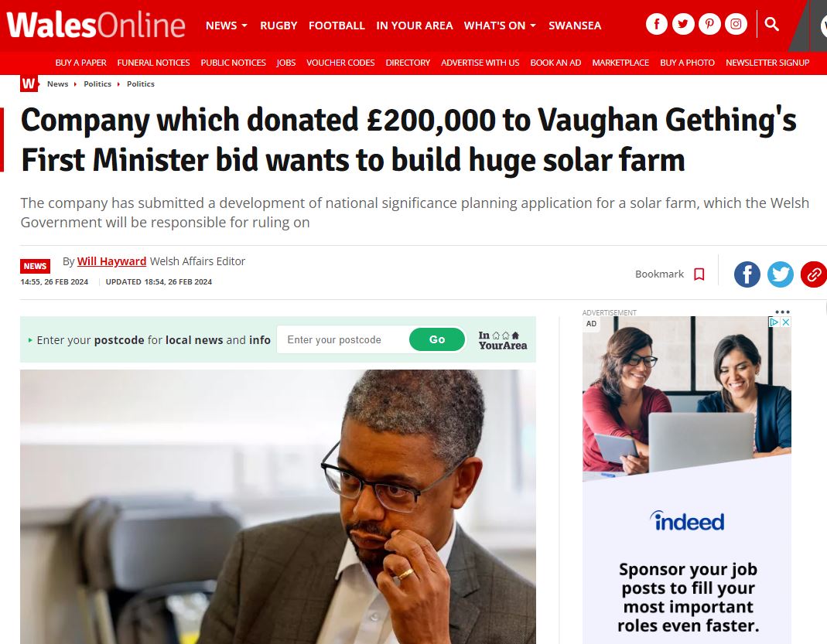This screenshot has height=644, width=827.
Task: Toggle the Bookmark flag icon
Action: [x=699, y=274]
